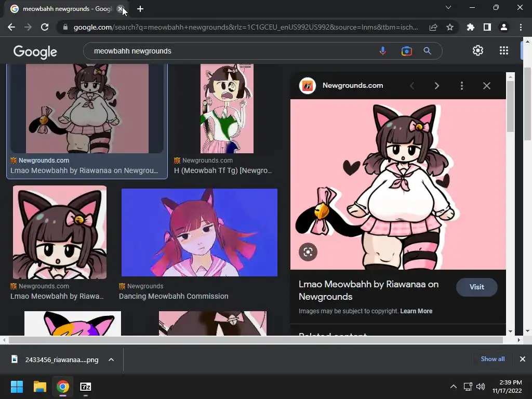This screenshot has width=532, height=399.
Task: Open File Explorer from taskbar
Action: [x=39, y=387]
